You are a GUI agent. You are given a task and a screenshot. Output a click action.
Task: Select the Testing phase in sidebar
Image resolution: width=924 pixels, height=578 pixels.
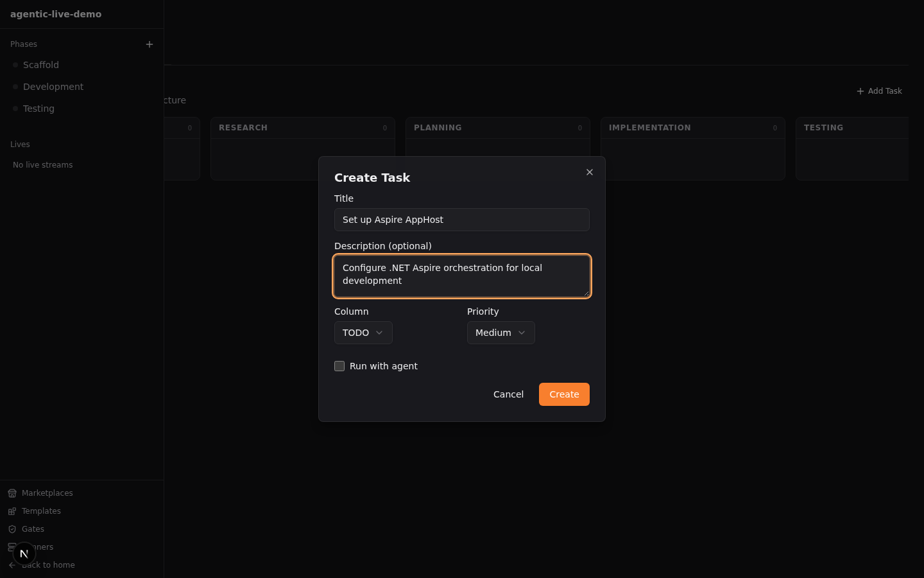tap(38, 109)
